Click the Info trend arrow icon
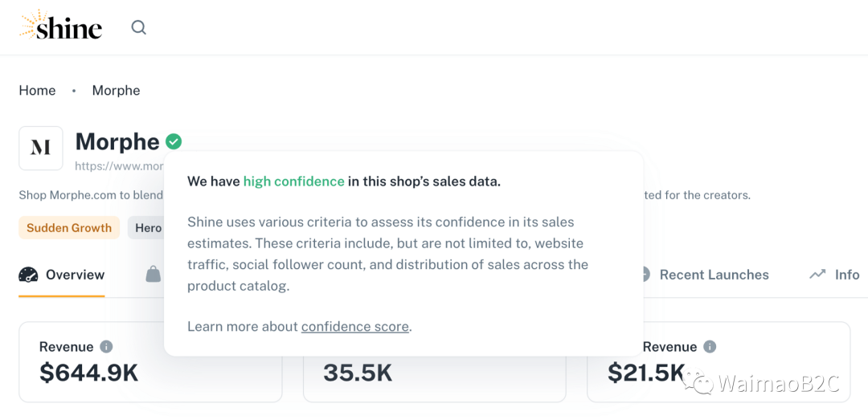Image resolution: width=868 pixels, height=420 pixels. 817,274
